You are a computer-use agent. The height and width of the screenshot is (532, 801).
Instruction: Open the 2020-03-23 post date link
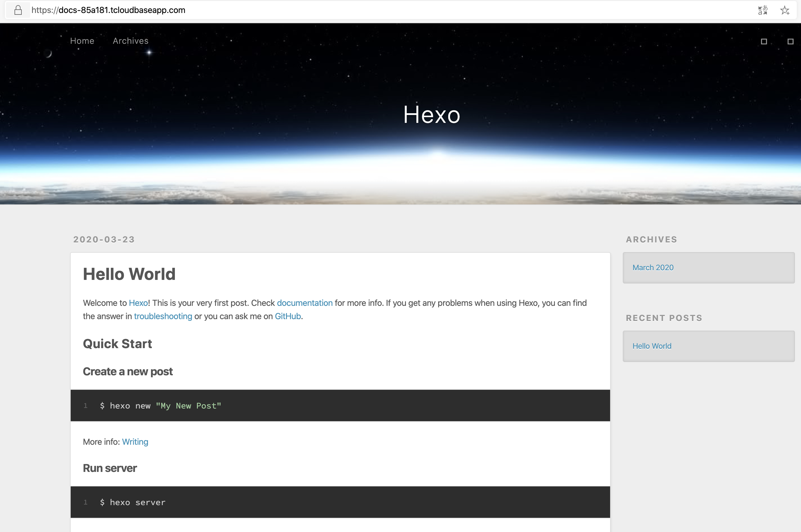104,239
